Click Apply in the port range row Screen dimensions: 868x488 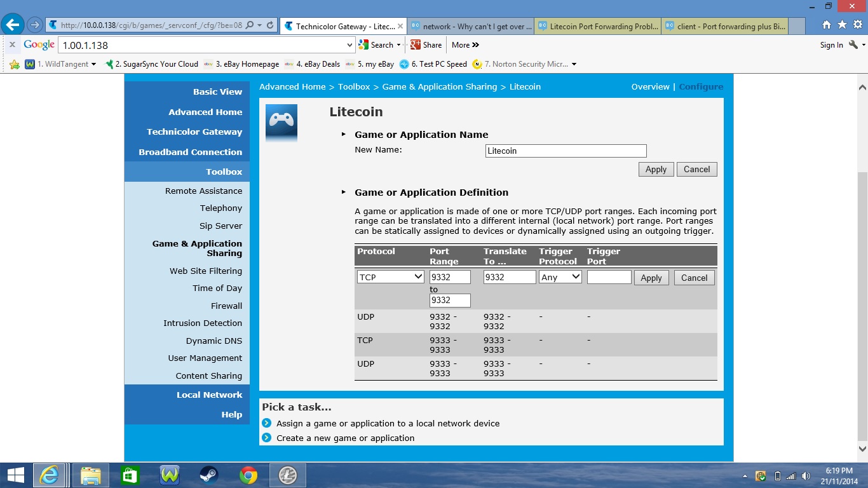[651, 278]
